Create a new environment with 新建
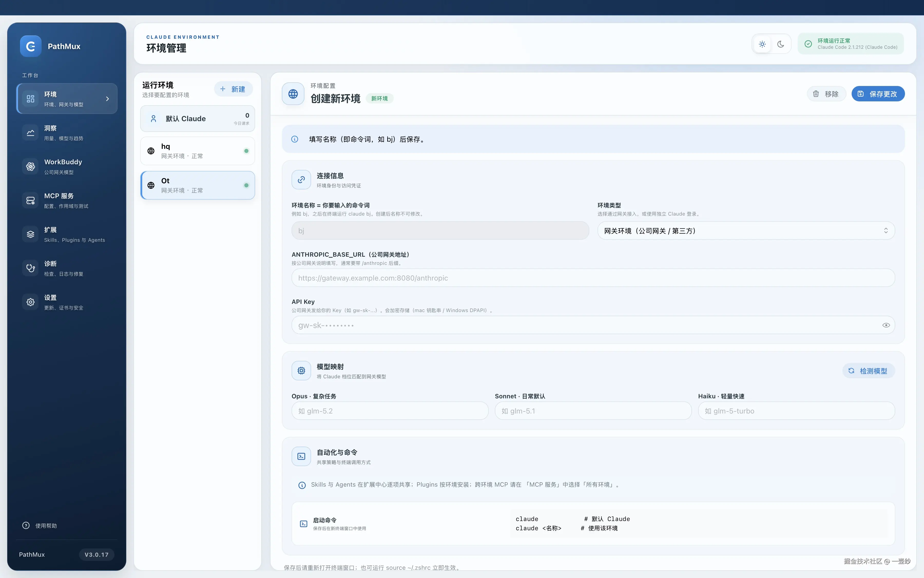This screenshot has width=924, height=578. (233, 89)
